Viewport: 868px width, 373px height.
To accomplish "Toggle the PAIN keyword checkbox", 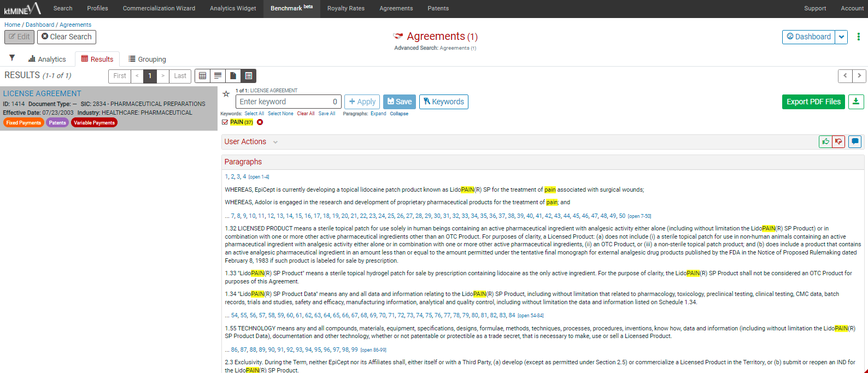I will [225, 122].
